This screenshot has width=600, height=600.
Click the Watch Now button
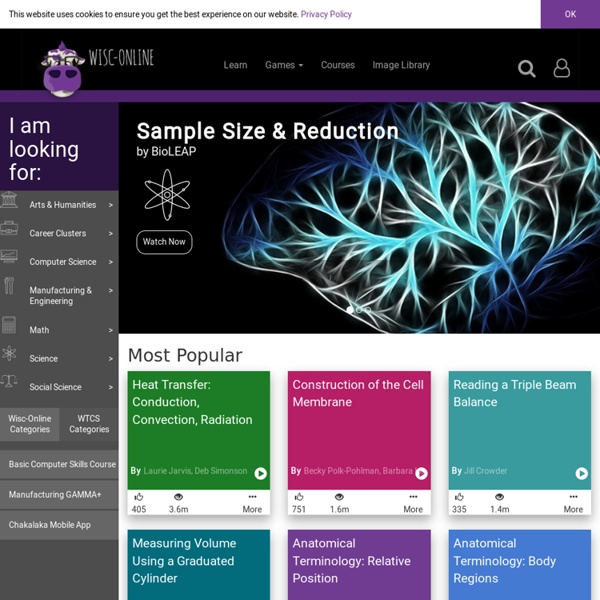(164, 242)
